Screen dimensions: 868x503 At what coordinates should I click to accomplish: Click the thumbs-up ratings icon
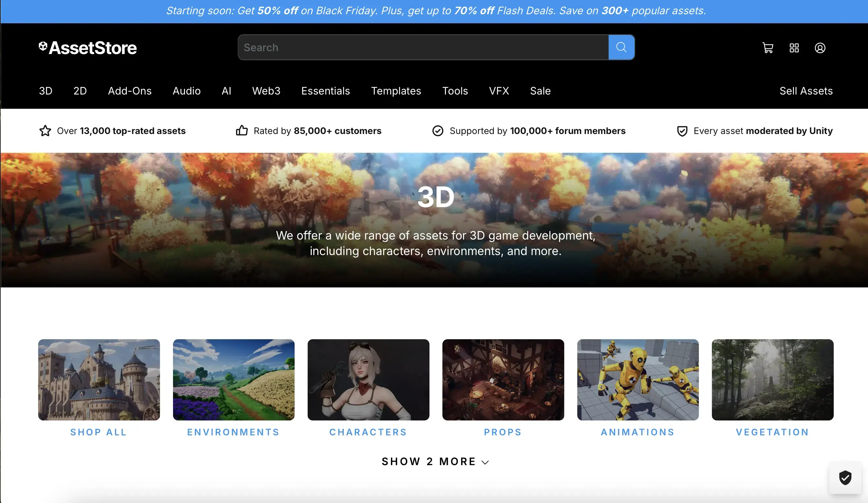pos(242,131)
